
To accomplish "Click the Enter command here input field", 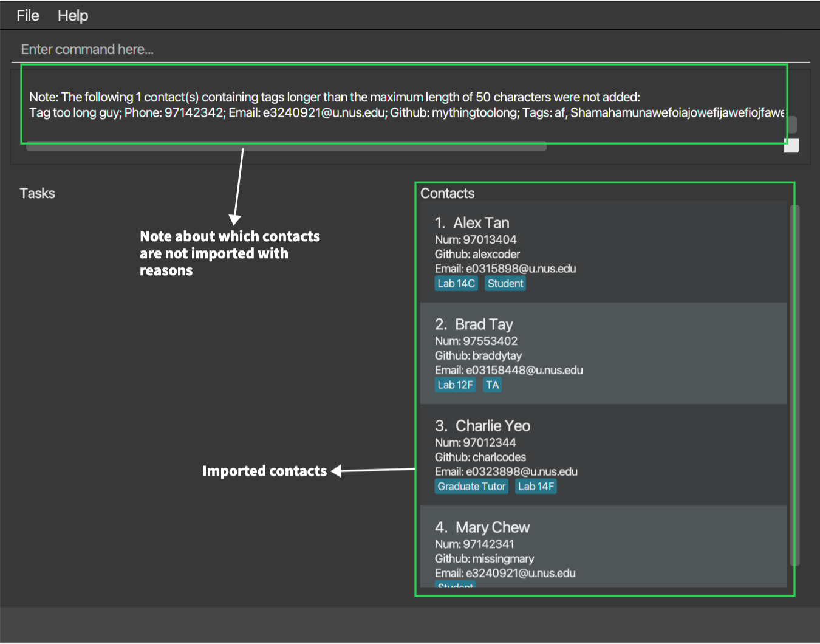I will [x=411, y=49].
